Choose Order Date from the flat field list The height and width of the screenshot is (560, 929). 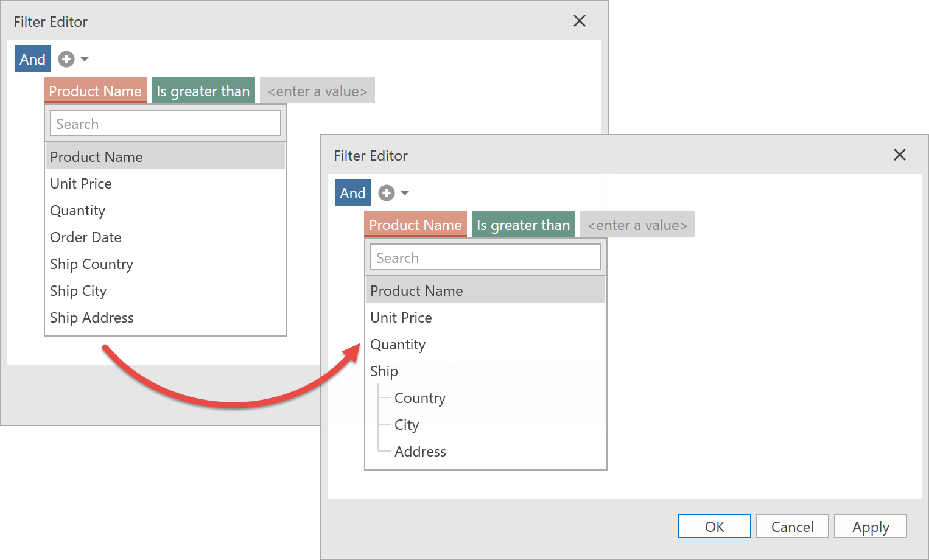86,237
